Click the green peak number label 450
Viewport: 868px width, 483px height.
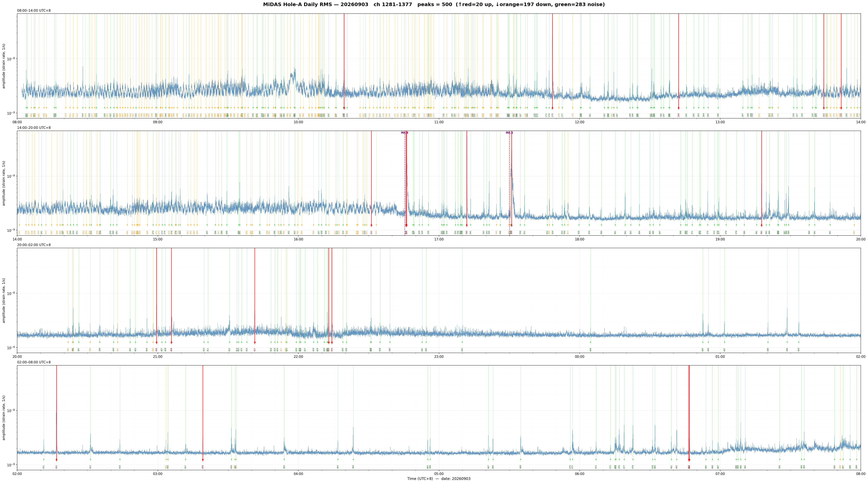799,350
